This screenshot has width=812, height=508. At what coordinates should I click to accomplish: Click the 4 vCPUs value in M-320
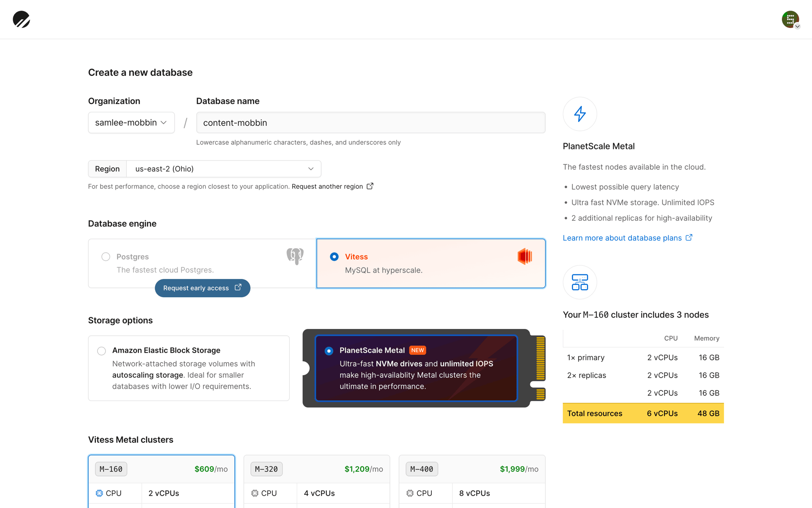click(x=319, y=493)
